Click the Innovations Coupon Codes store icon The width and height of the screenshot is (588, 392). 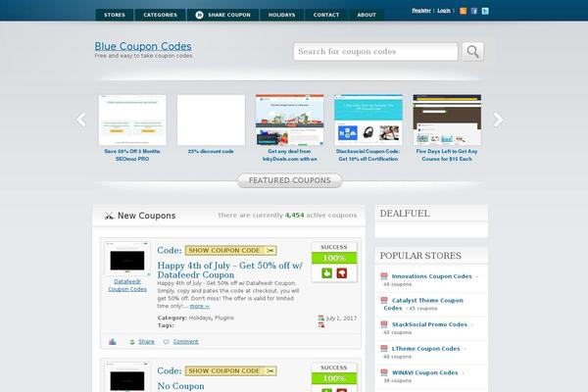click(384, 276)
